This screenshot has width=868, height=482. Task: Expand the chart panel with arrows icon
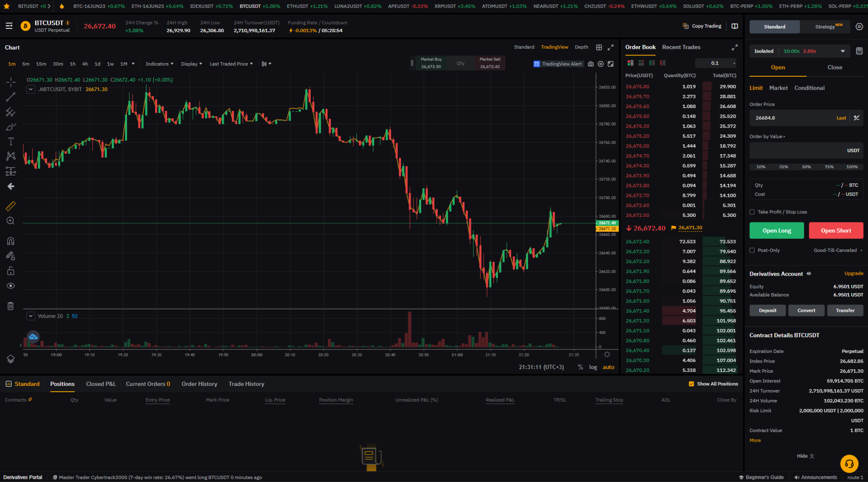point(611,47)
